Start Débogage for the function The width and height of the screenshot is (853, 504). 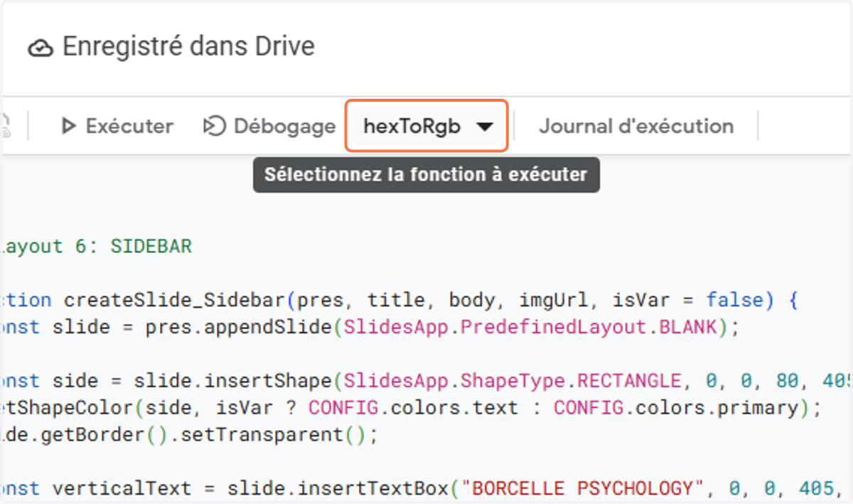(x=269, y=127)
